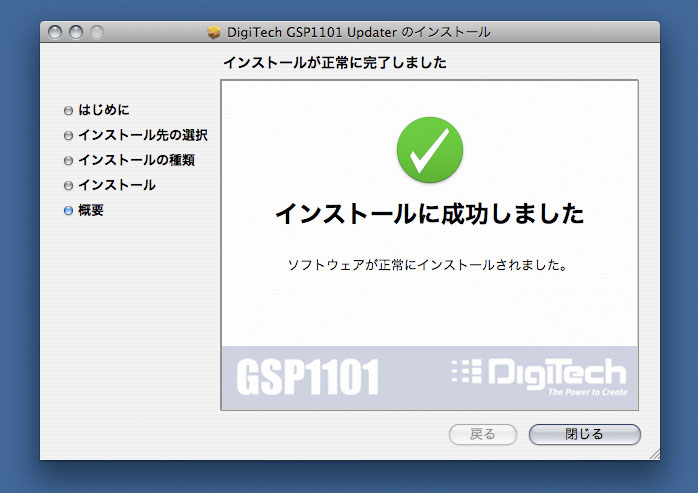Click the DigiTech logo in banner
This screenshot has height=493, width=698.
(539, 377)
